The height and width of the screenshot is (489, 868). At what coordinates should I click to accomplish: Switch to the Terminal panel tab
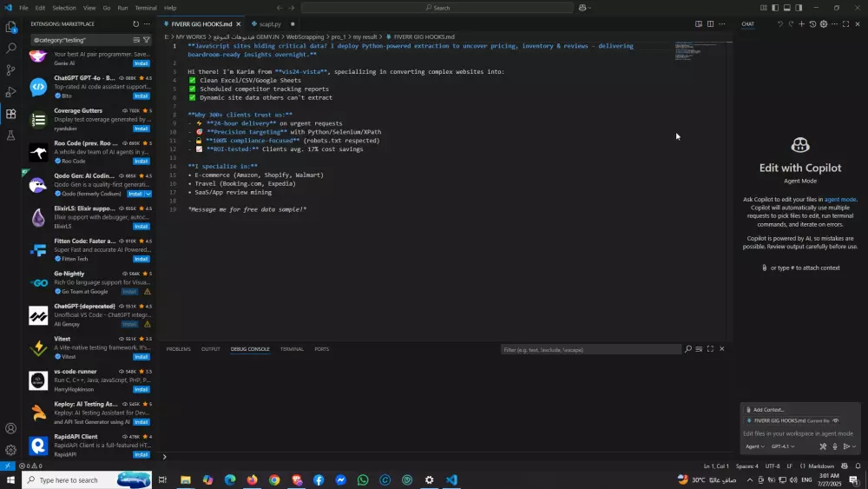292,349
